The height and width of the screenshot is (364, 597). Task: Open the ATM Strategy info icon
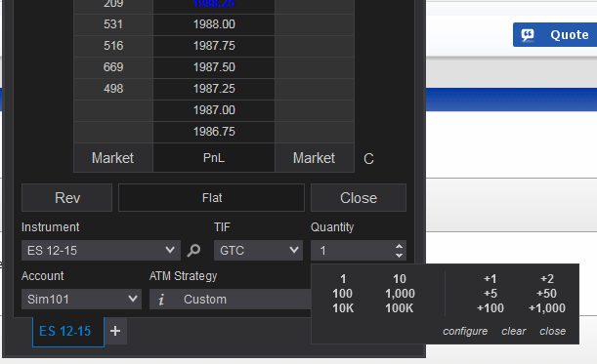(161, 300)
